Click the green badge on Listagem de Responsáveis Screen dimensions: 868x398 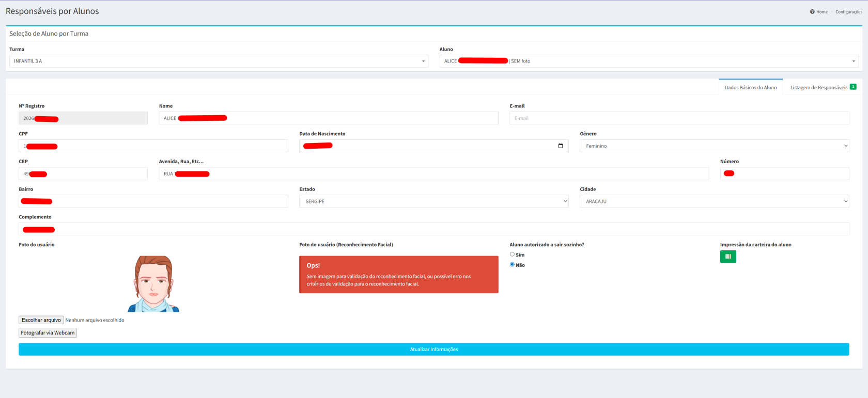[x=853, y=87]
